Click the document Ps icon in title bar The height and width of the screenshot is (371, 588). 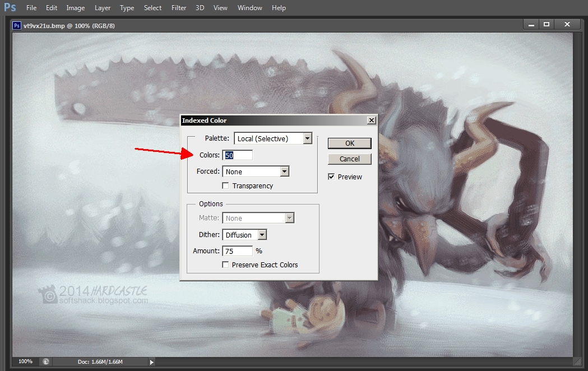tap(16, 25)
